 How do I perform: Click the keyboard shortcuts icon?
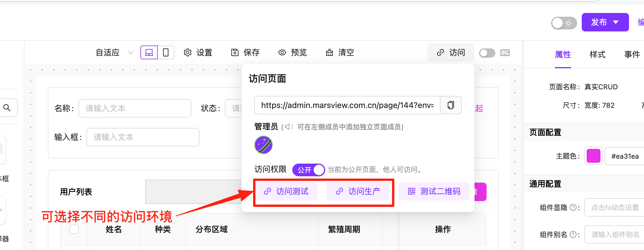click(x=505, y=53)
